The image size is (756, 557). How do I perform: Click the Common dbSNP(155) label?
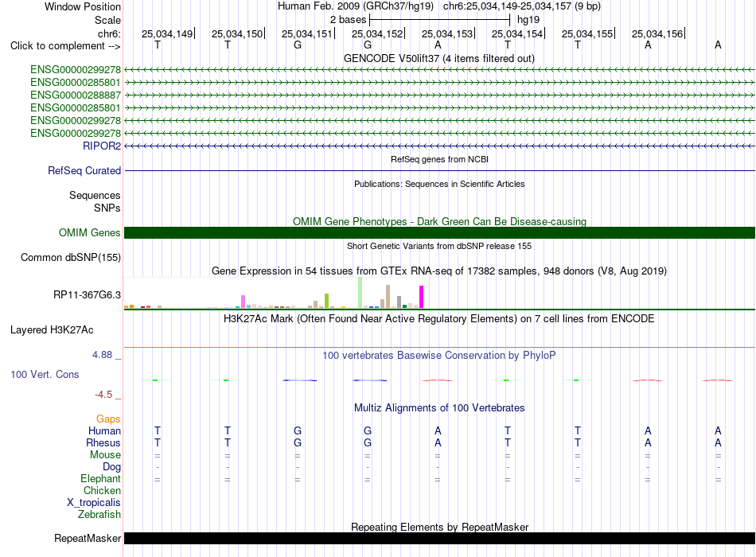click(x=71, y=258)
